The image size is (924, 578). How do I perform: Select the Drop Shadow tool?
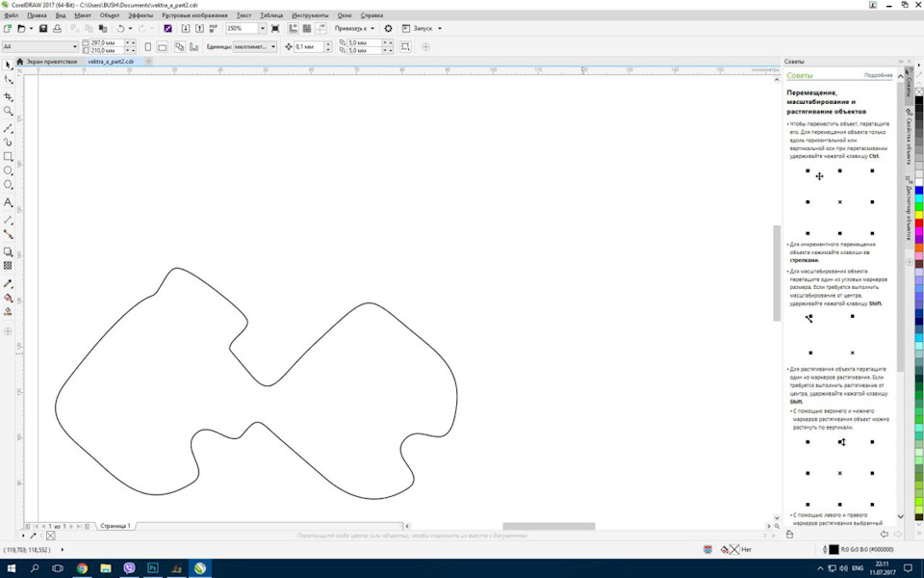8,251
